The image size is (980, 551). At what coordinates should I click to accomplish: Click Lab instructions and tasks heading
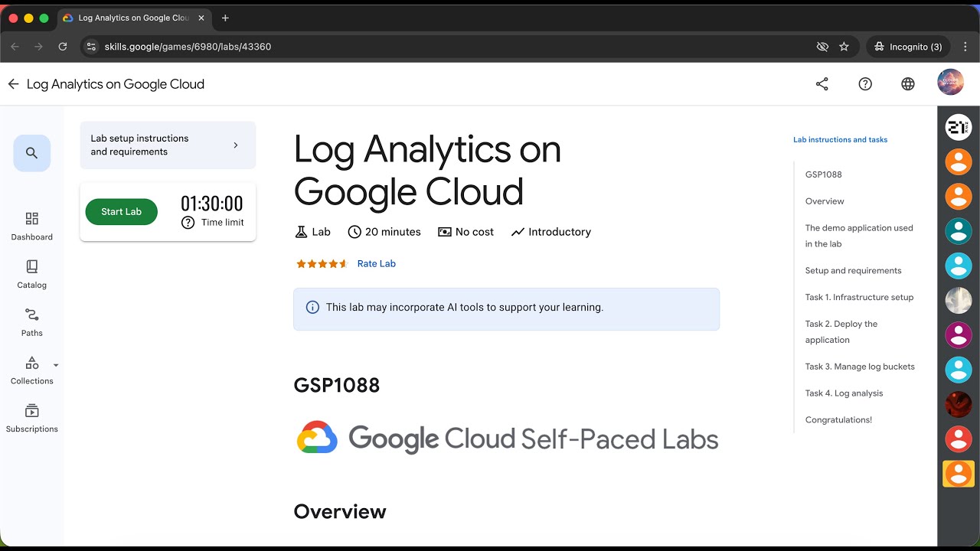click(x=841, y=140)
